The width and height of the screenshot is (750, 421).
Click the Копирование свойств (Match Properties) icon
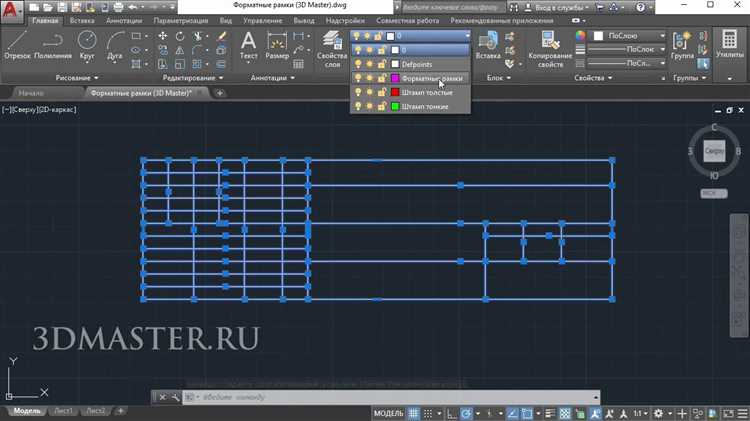click(550, 44)
